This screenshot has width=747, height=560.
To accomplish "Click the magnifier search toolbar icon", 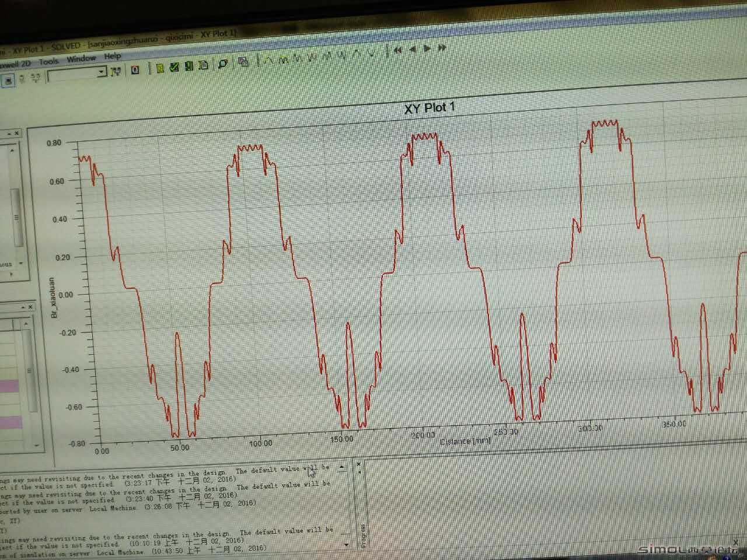I will [222, 64].
